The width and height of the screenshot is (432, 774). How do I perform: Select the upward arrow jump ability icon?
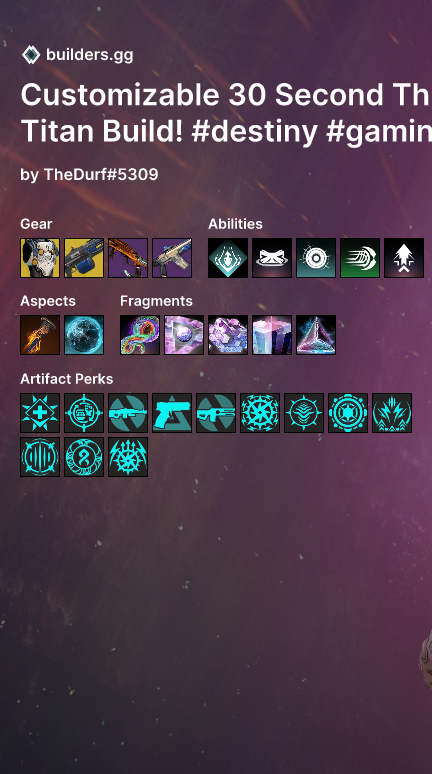[x=404, y=258]
